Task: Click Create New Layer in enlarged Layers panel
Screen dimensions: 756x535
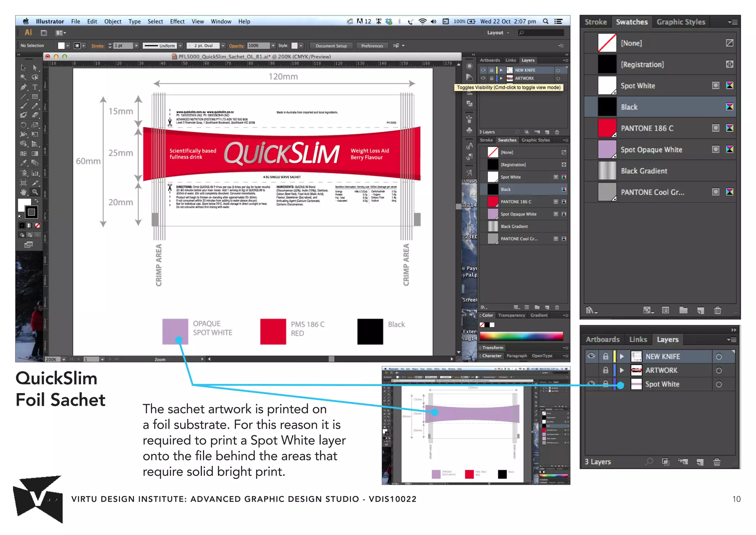Action: point(700,462)
